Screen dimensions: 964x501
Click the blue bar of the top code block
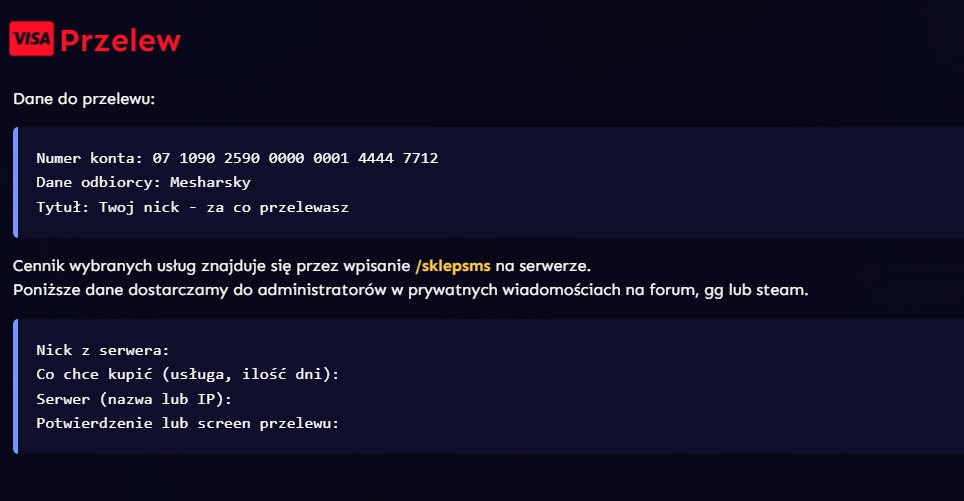15,183
